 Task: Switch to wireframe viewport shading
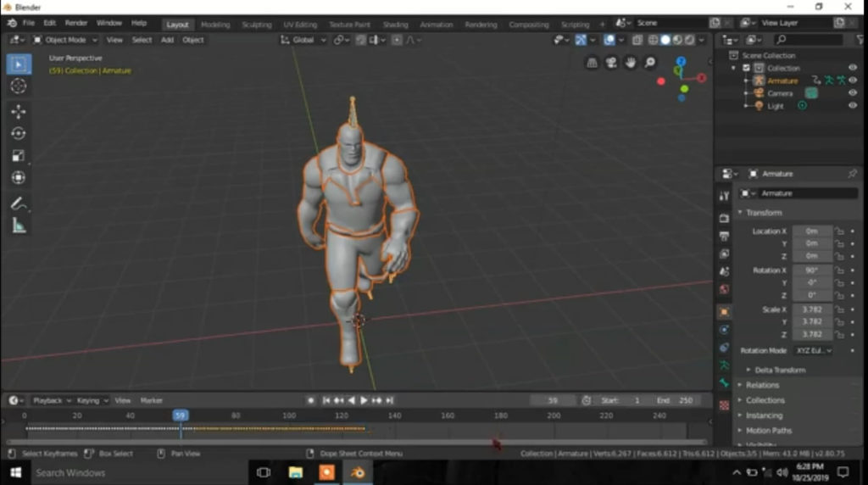pyautogui.click(x=654, y=40)
